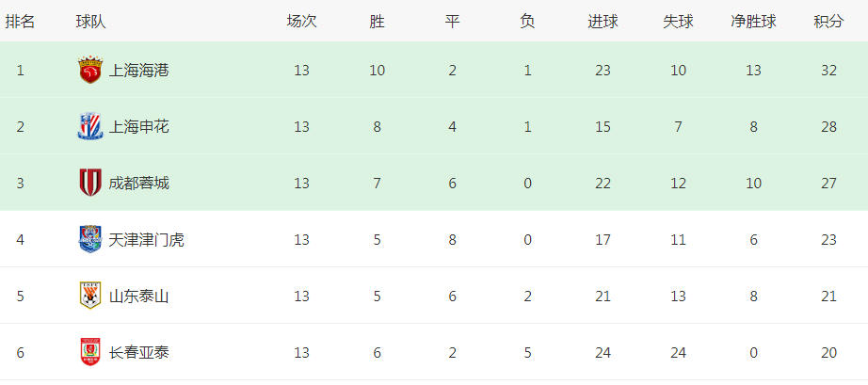This screenshot has height=385, width=868.
Task: Click the 胜 wins column header
Action: (377, 22)
